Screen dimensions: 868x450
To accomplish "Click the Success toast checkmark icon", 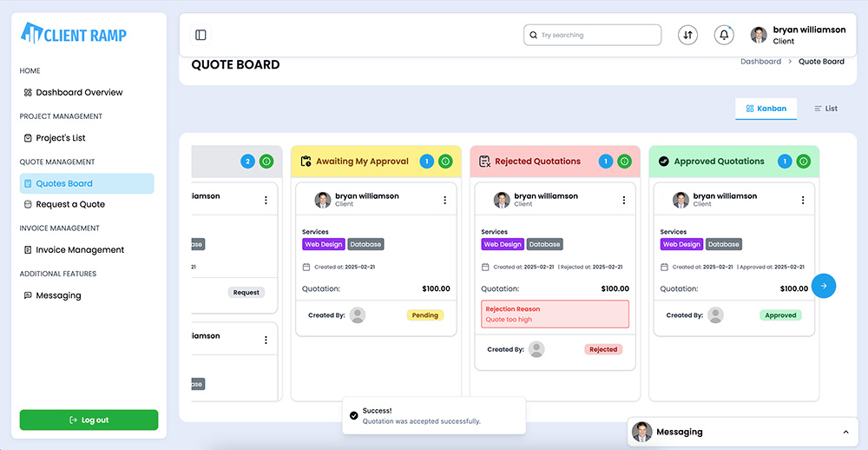I will [354, 415].
